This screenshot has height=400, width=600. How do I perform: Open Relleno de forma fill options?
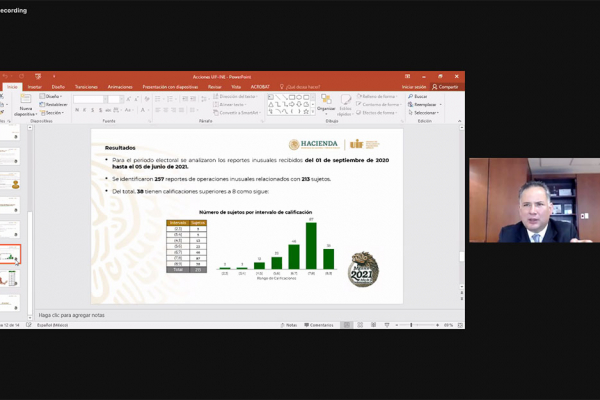tap(377, 96)
